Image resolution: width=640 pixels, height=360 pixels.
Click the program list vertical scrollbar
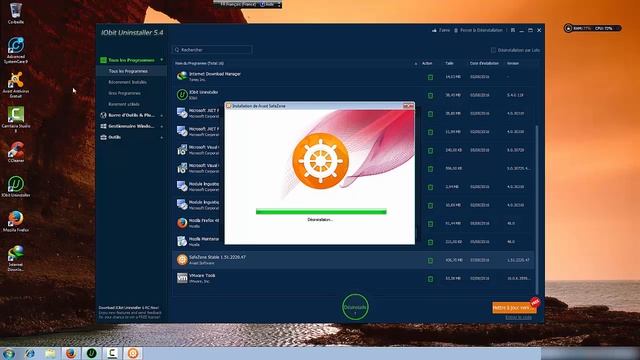[x=537, y=209]
